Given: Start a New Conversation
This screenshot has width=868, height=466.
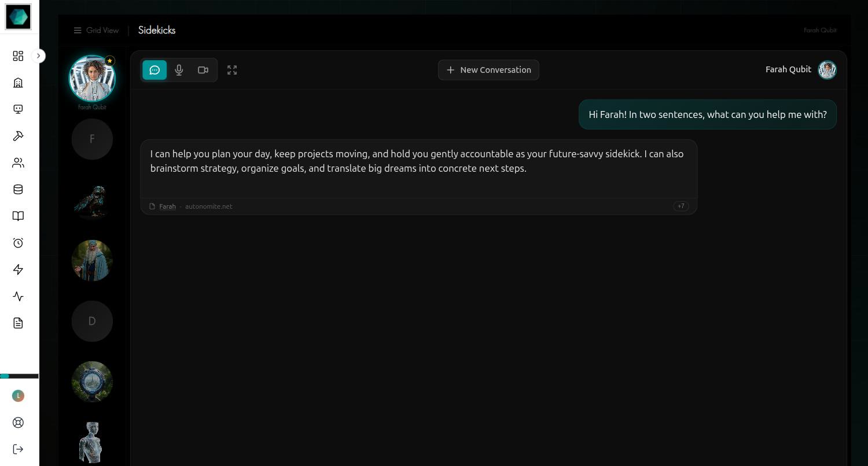Looking at the screenshot, I should pyautogui.click(x=488, y=70).
